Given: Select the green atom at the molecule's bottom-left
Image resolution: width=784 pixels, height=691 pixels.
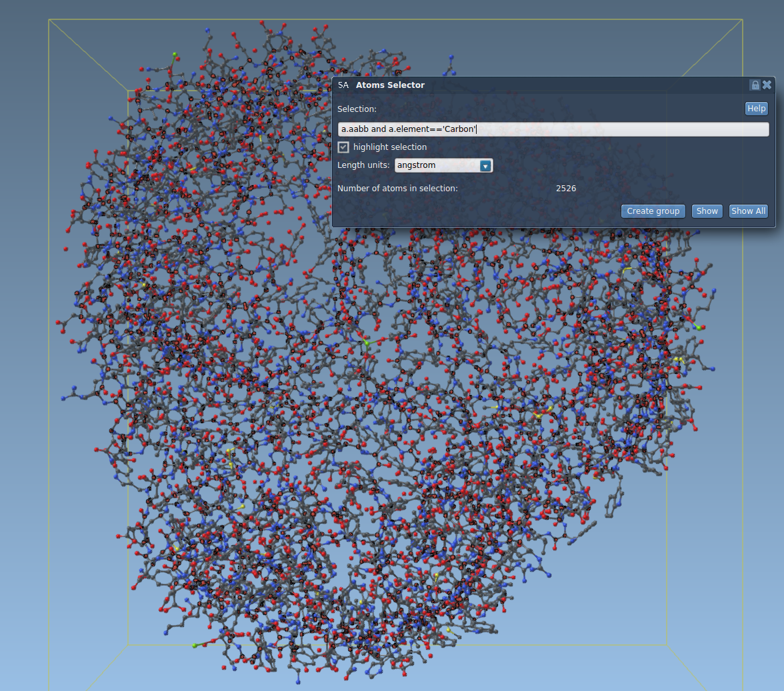Looking at the screenshot, I should coord(195,646).
